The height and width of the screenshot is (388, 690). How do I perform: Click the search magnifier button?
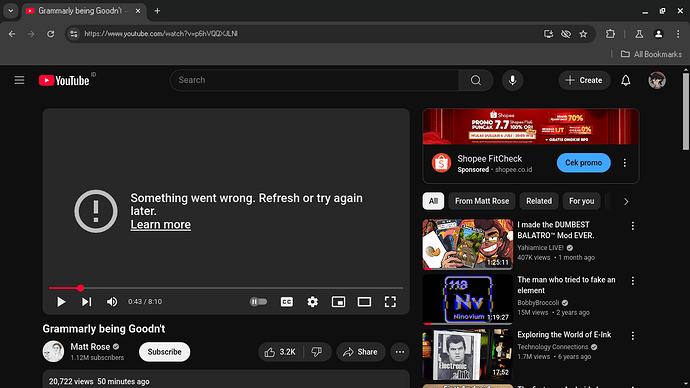(476, 80)
